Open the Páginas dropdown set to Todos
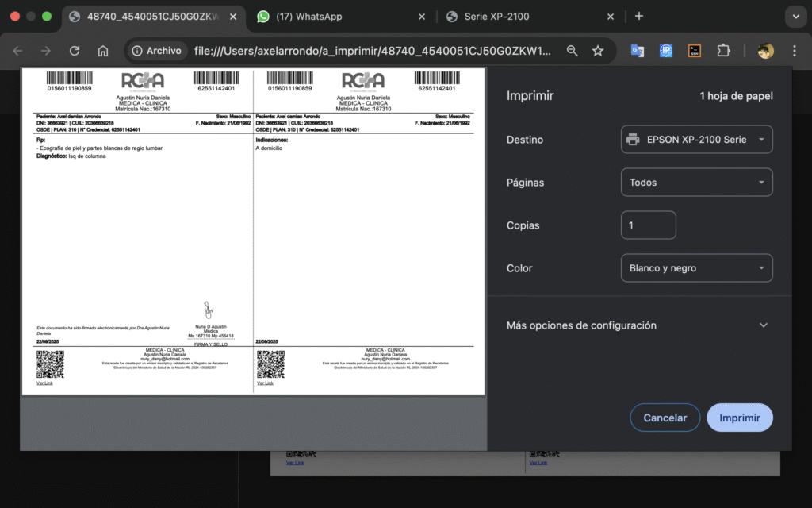The width and height of the screenshot is (812, 508). click(696, 183)
